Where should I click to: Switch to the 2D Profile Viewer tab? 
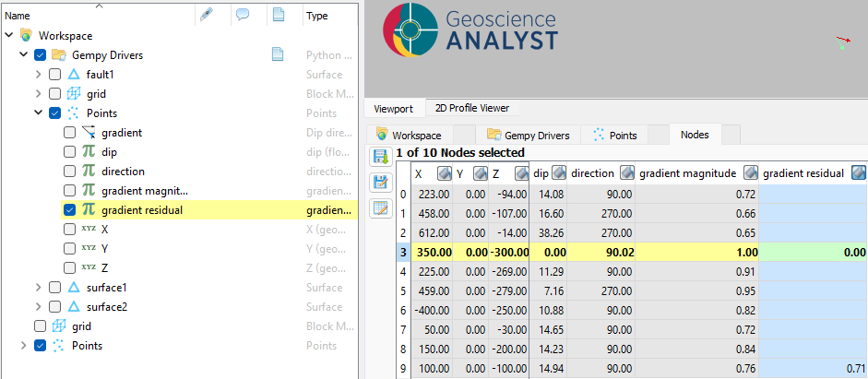tap(471, 108)
